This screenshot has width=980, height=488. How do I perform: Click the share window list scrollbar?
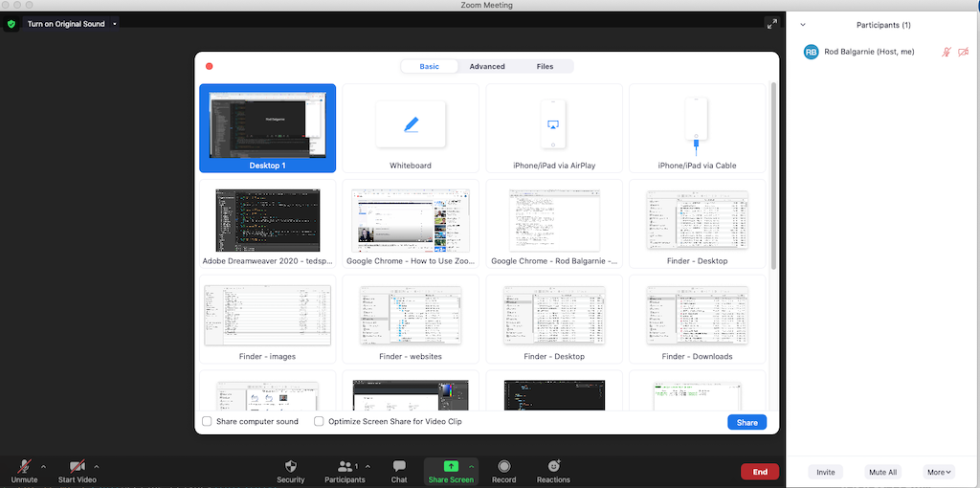[773, 172]
